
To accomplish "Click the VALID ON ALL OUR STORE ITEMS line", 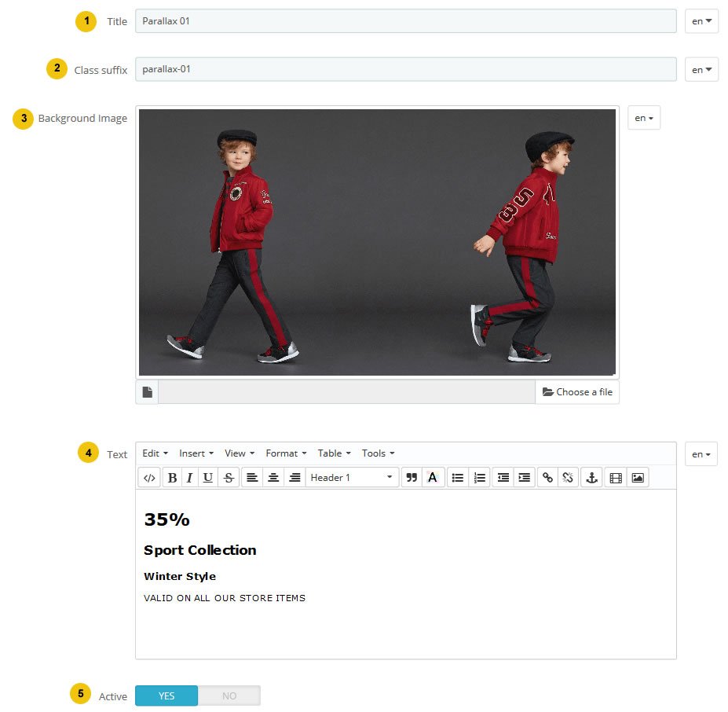I will coord(225,598).
